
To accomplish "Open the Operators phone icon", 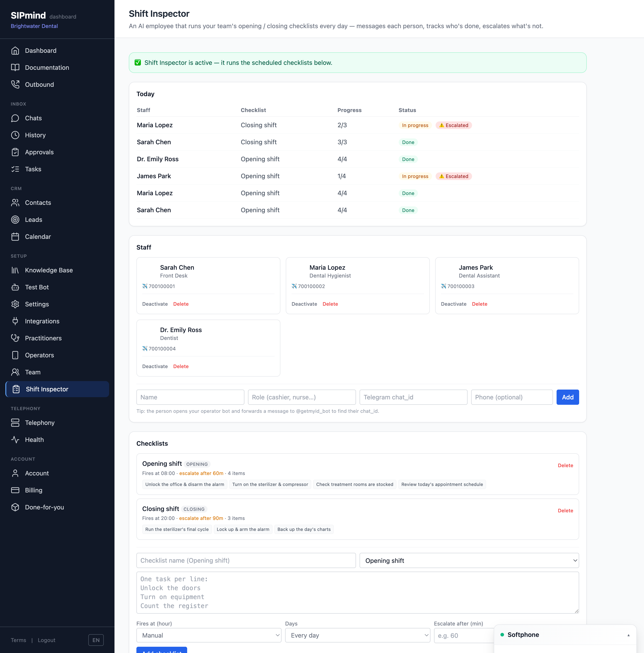I will pos(15,355).
